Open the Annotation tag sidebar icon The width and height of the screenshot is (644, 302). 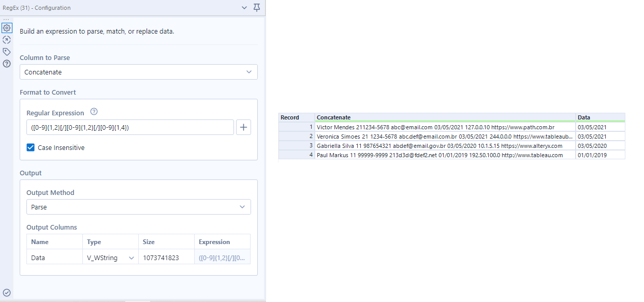pyautogui.click(x=7, y=52)
